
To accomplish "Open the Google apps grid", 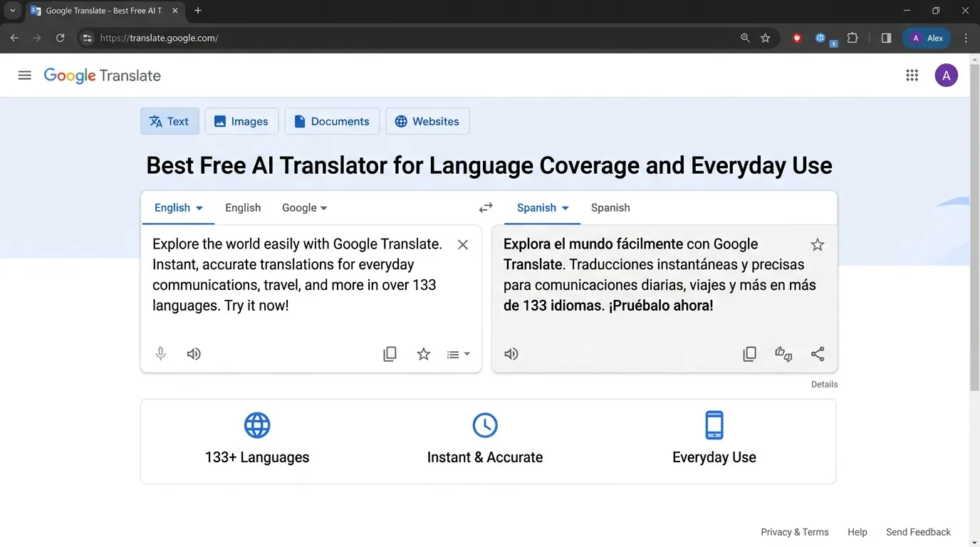I will (x=912, y=75).
